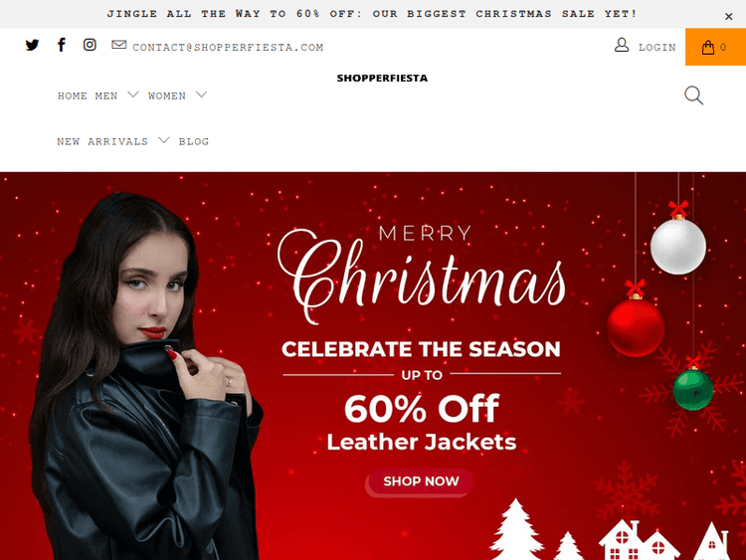Click the Login link
Screen dimensions: 746x560
point(657,48)
